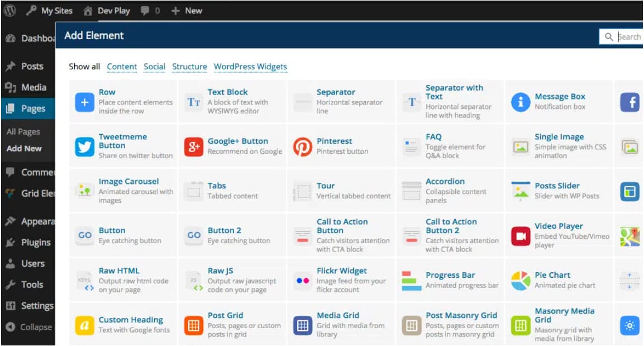Open Media in sidebar
Image resolution: width=644 pixels, height=346 pixels.
coord(28,87)
